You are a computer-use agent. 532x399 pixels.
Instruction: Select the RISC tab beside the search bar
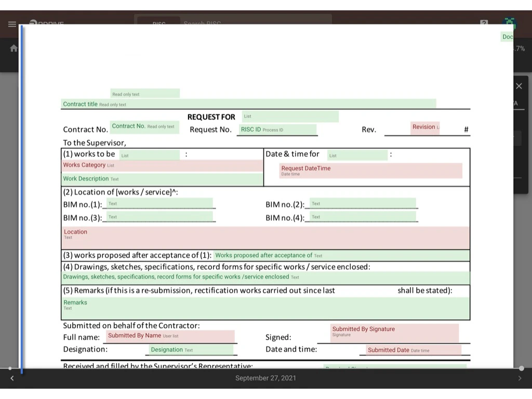158,24
